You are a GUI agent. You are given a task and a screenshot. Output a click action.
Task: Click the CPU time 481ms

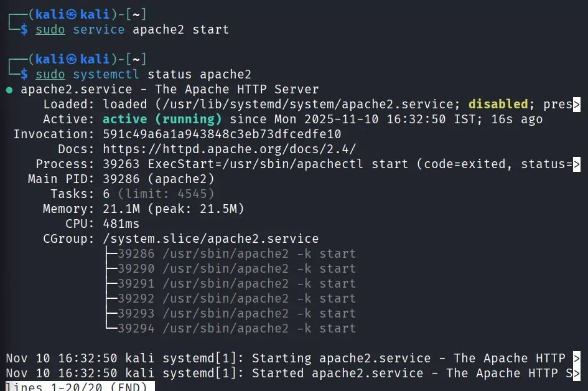[121, 224]
